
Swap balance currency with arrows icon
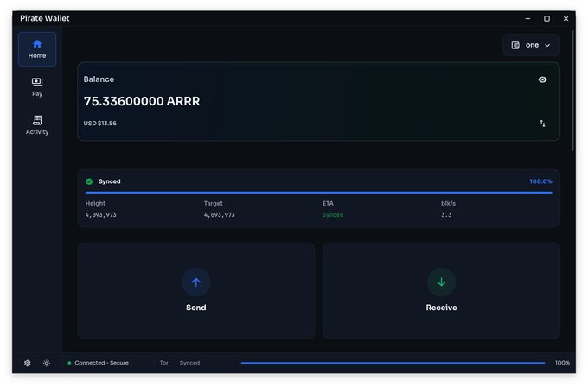(542, 124)
